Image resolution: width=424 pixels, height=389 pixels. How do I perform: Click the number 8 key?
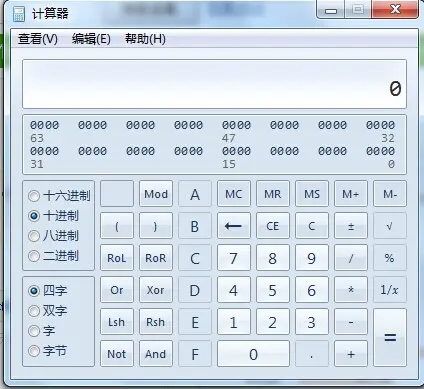tap(273, 258)
